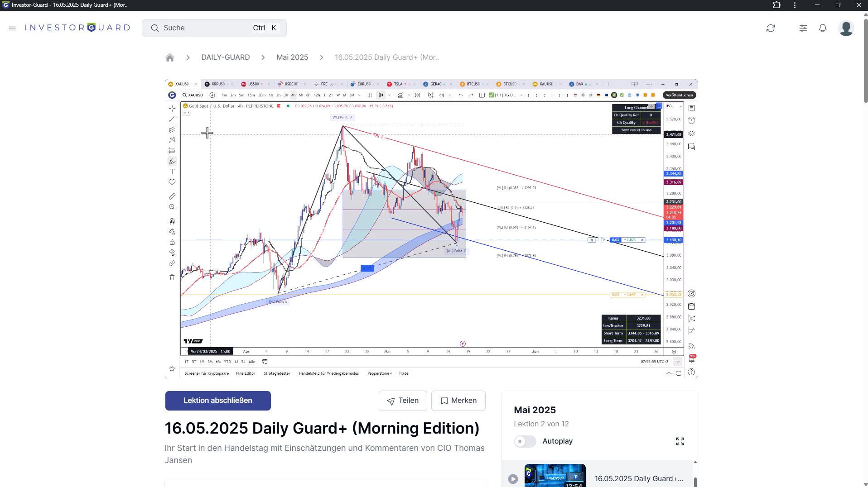
Task: Switch to the US500 chart tab
Action: [253, 84]
